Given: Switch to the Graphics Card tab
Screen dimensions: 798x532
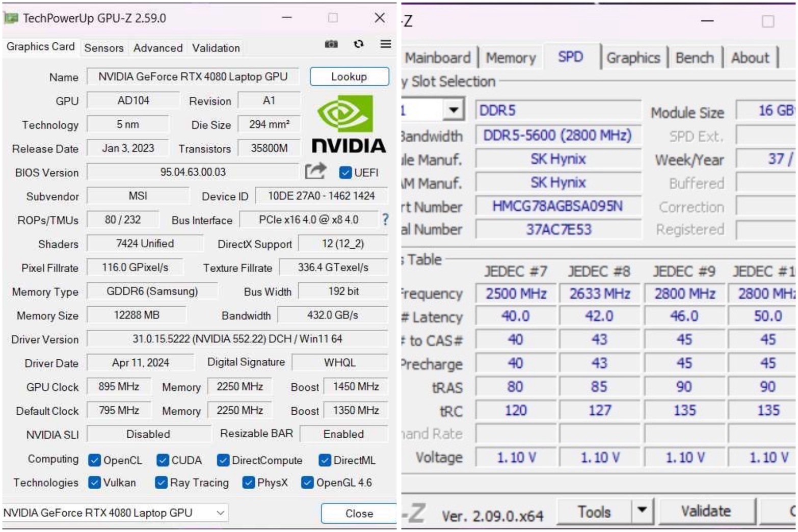Looking at the screenshot, I should [40, 46].
